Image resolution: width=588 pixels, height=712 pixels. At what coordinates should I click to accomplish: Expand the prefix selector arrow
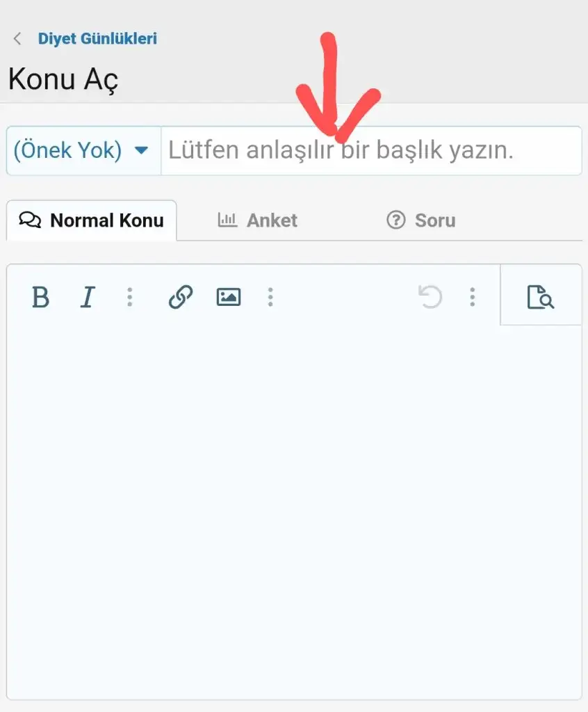[x=142, y=150]
